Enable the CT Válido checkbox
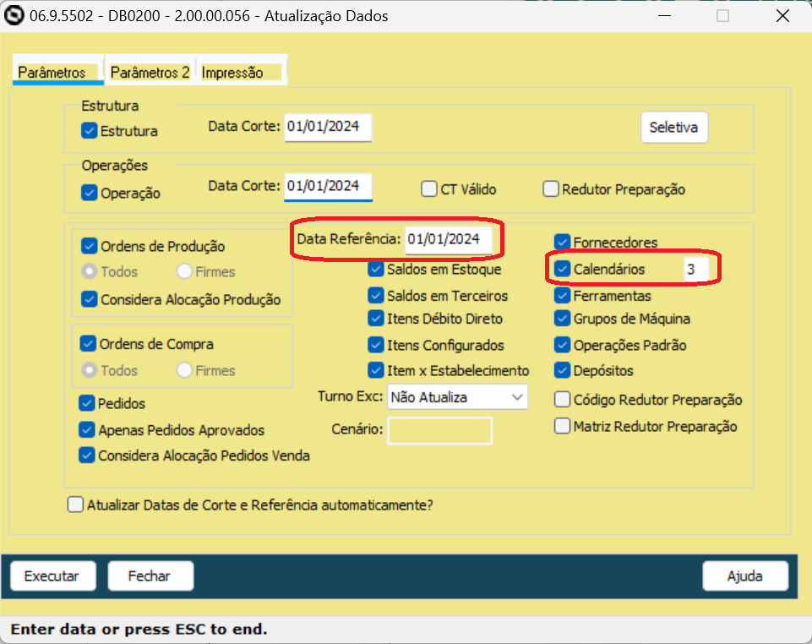Image resolution: width=812 pixels, height=644 pixels. (428, 189)
